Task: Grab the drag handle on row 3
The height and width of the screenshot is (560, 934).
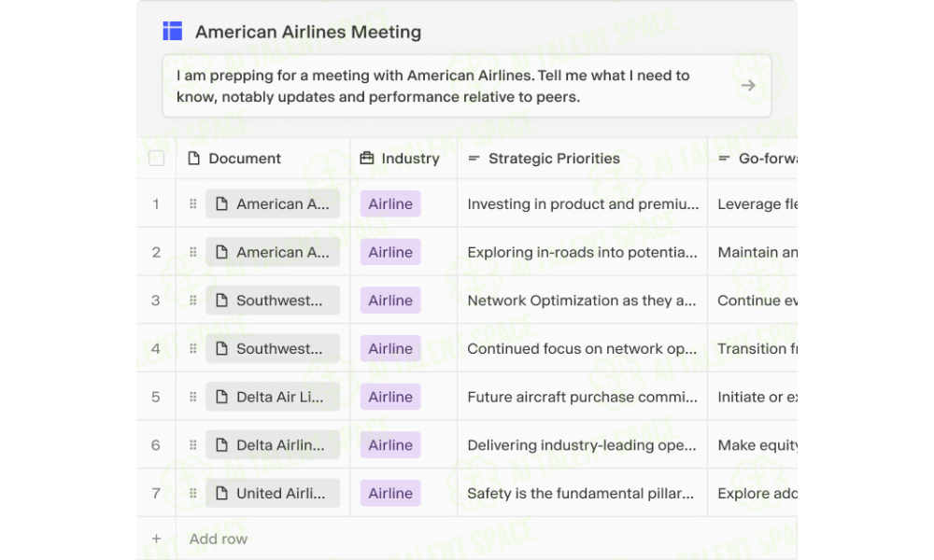Action: point(193,300)
